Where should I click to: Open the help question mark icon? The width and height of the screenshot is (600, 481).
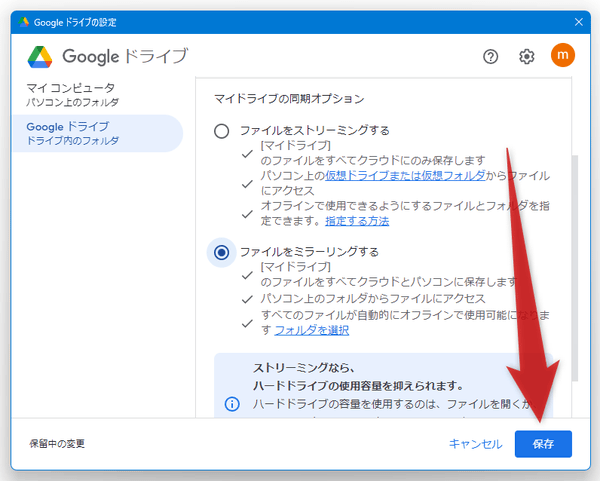pos(490,56)
